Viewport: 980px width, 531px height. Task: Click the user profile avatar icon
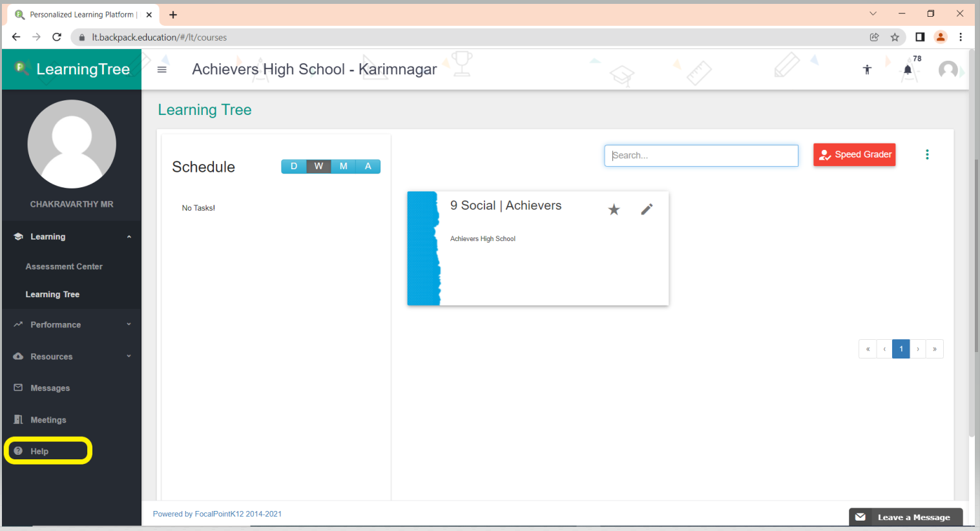point(948,70)
